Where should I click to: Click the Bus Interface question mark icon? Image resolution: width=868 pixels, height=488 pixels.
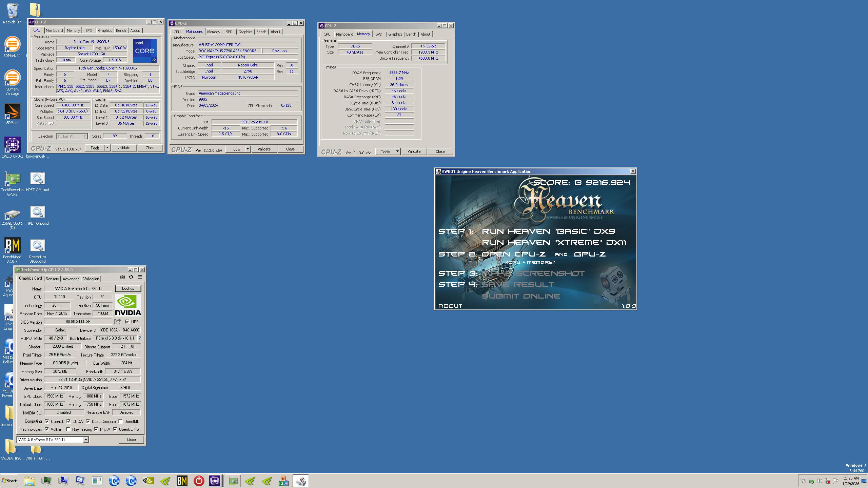pyautogui.click(x=139, y=338)
